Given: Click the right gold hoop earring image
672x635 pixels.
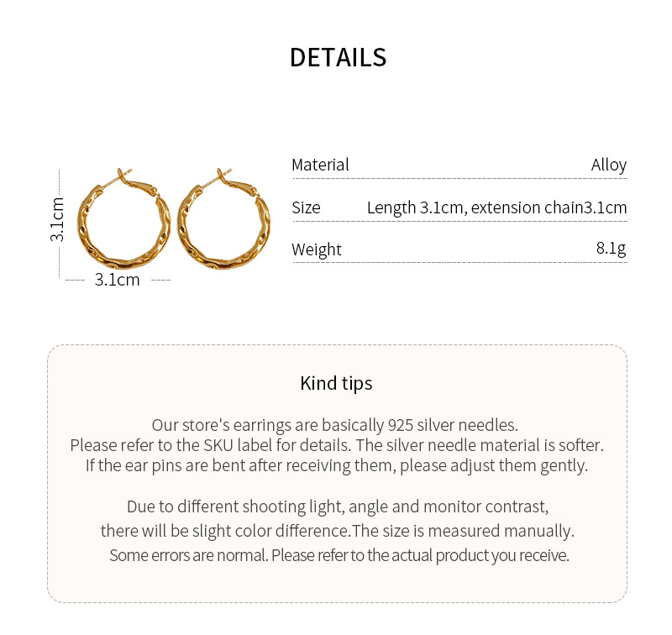Looking at the screenshot, I should [223, 223].
